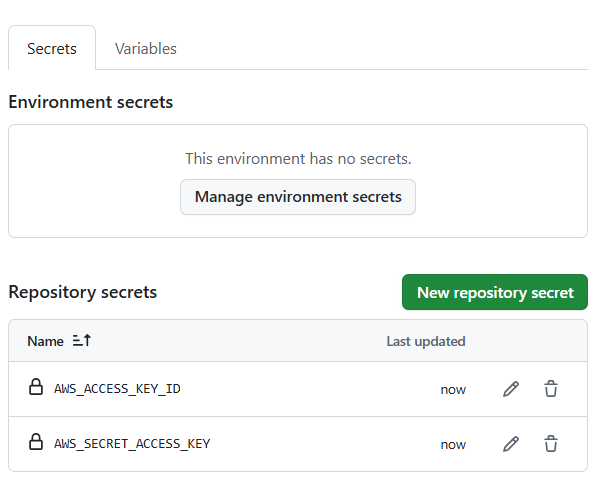Switch to the Variables tab
This screenshot has height=501, width=606.
pos(146,49)
